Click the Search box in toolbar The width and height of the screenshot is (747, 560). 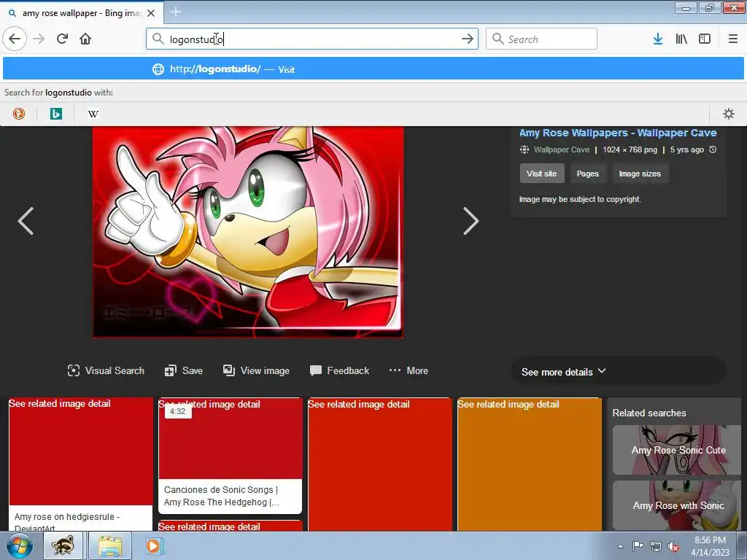[542, 39]
